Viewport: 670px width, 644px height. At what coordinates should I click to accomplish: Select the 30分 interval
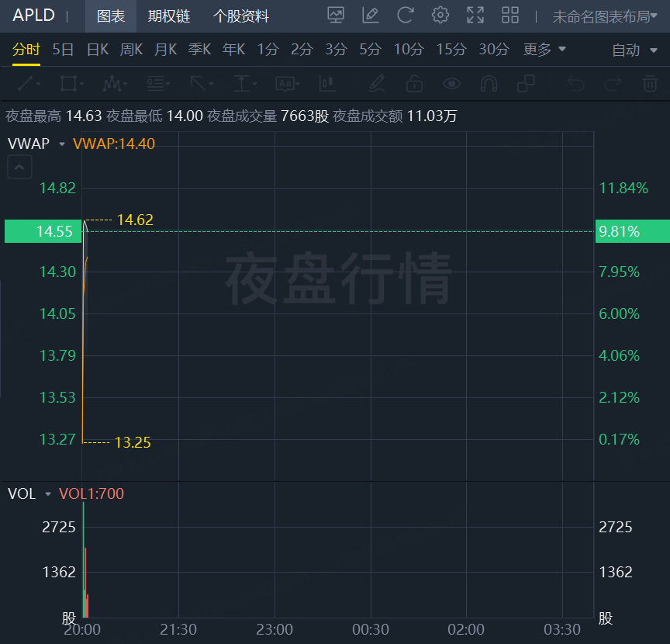(494, 50)
